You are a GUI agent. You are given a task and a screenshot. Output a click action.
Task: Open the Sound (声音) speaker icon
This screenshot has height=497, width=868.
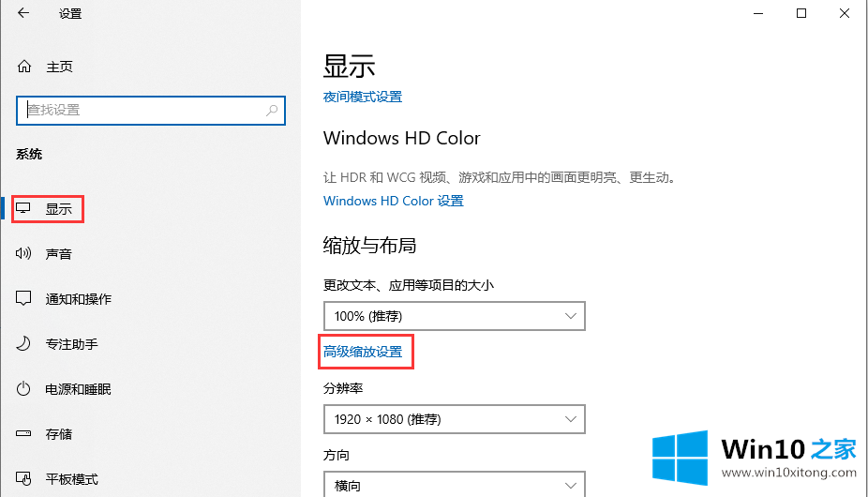click(x=25, y=254)
